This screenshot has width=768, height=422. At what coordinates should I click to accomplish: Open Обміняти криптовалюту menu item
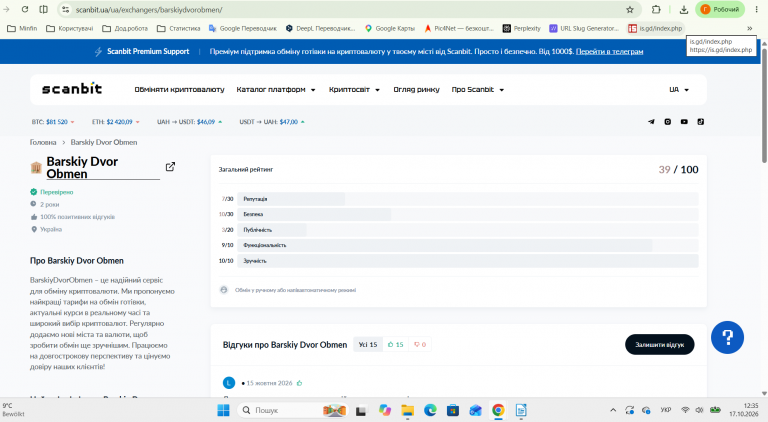[179, 90]
